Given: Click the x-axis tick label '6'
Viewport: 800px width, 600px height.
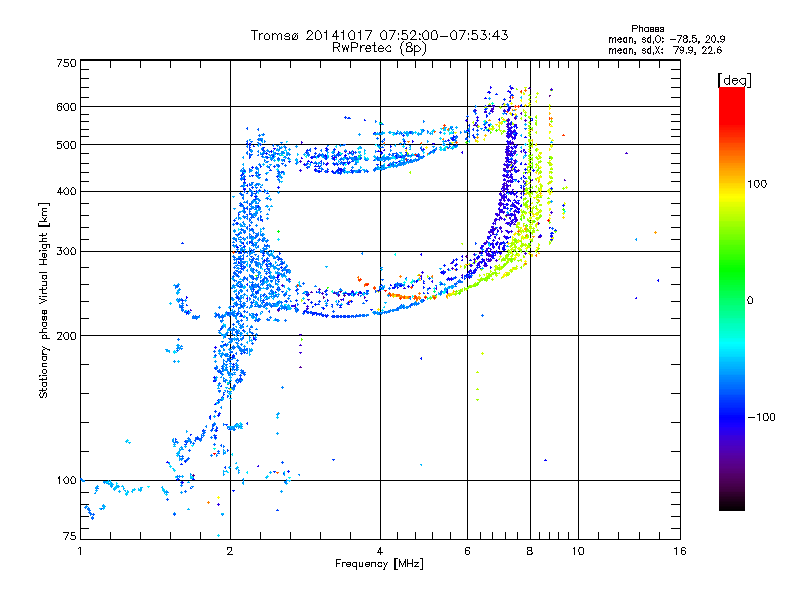Looking at the screenshot, I should (x=467, y=551).
